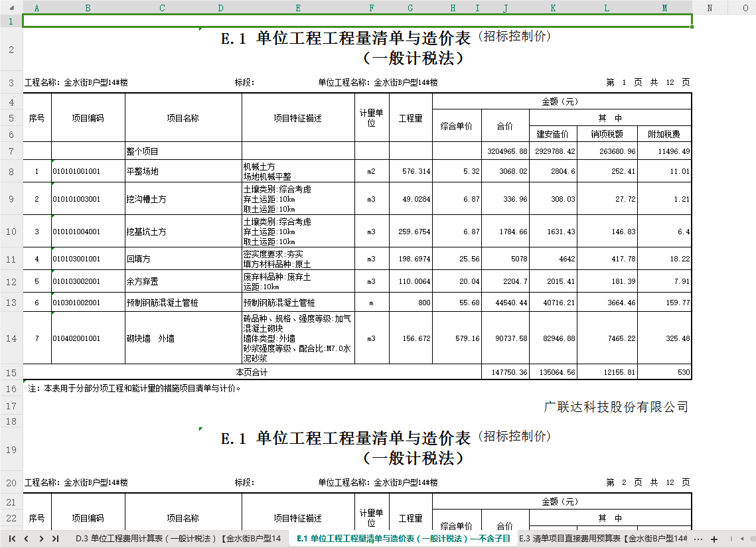Add a new sheet with plus icon
The width and height of the screenshot is (756, 548).
714,539
